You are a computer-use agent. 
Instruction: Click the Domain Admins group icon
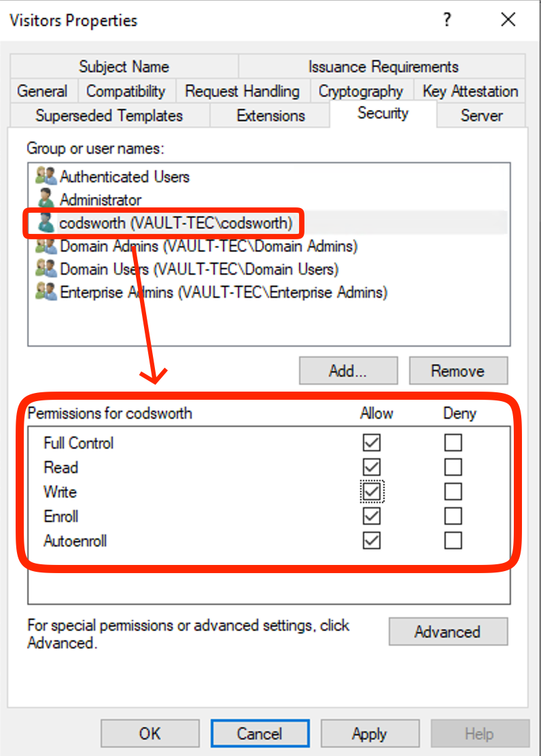click(x=46, y=246)
